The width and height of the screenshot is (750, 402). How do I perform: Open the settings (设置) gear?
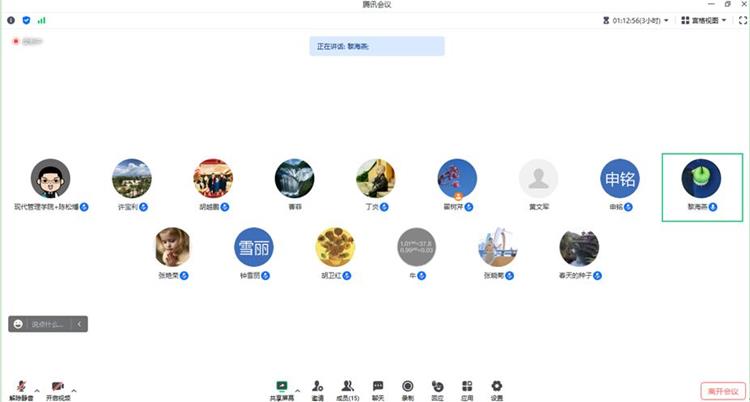[x=497, y=391]
